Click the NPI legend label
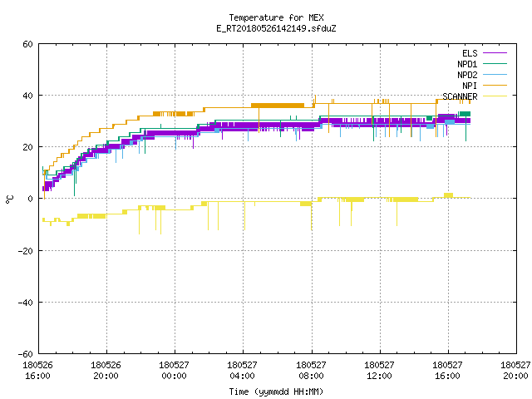 (x=470, y=86)
